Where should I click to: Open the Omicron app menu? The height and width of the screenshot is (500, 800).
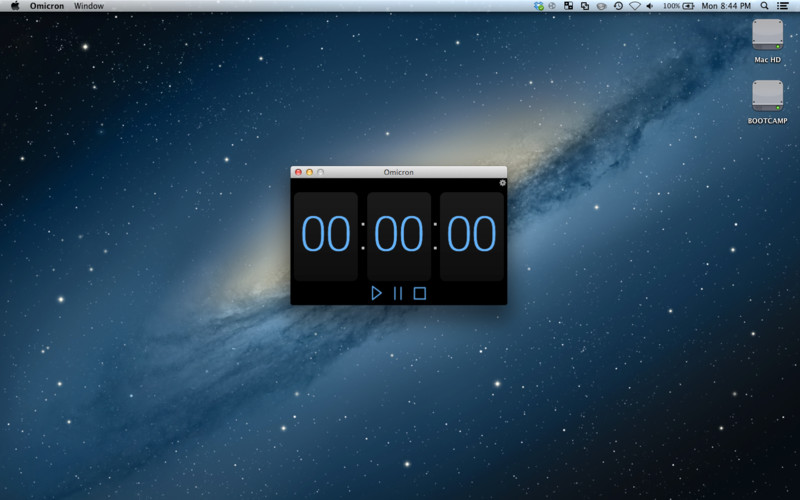[47, 6]
